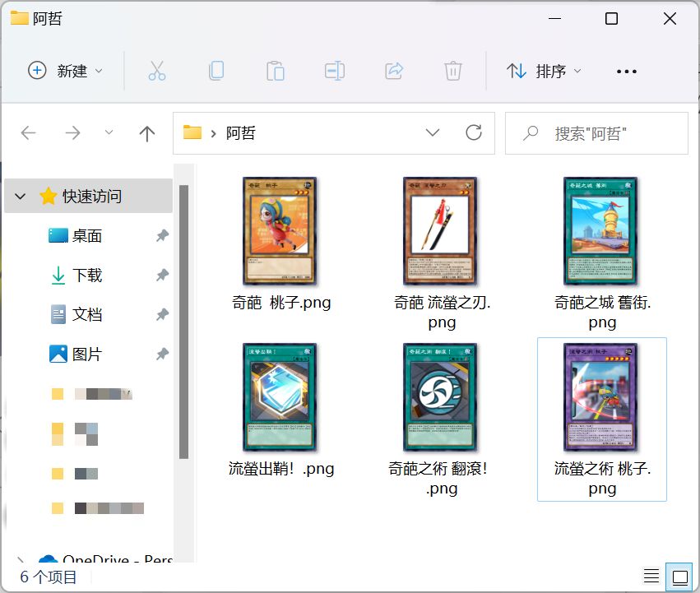The width and height of the screenshot is (700, 593).
Task: Click the pin icon beside 下载
Action: tap(162, 275)
